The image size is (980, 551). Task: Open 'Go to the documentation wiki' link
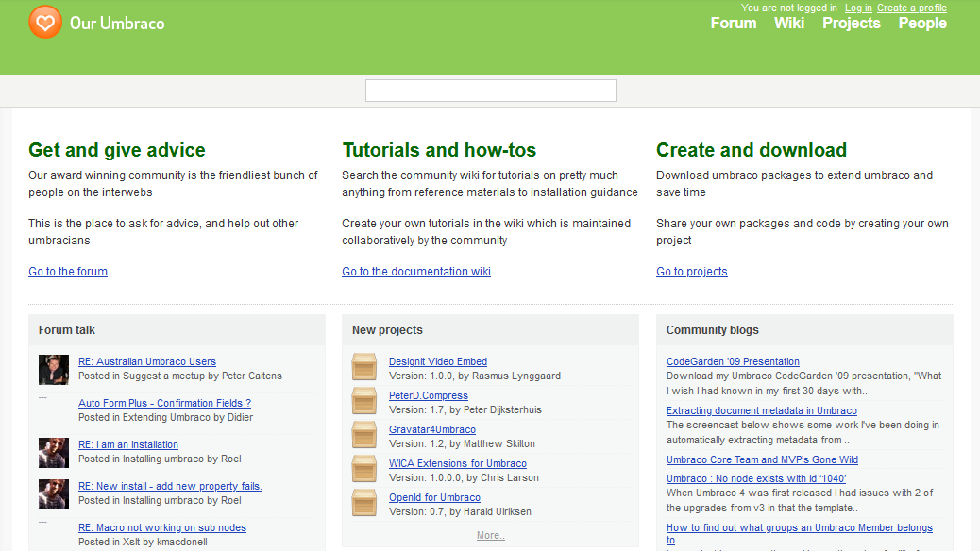tap(416, 272)
